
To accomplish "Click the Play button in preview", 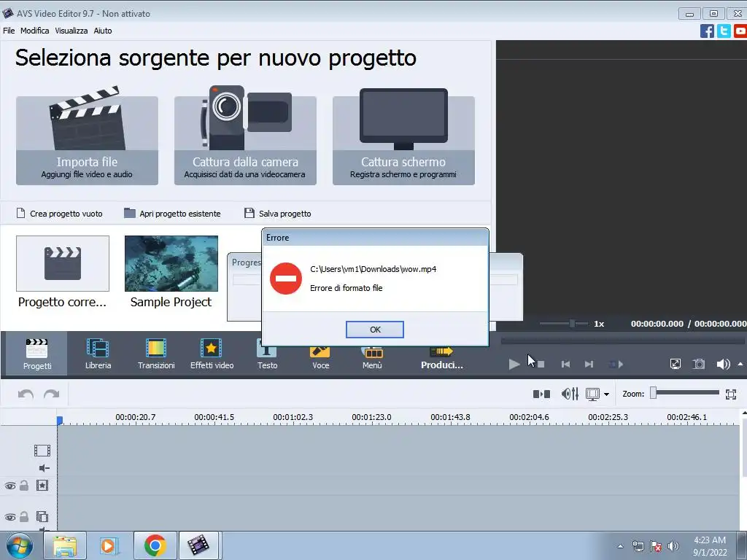I will point(514,365).
